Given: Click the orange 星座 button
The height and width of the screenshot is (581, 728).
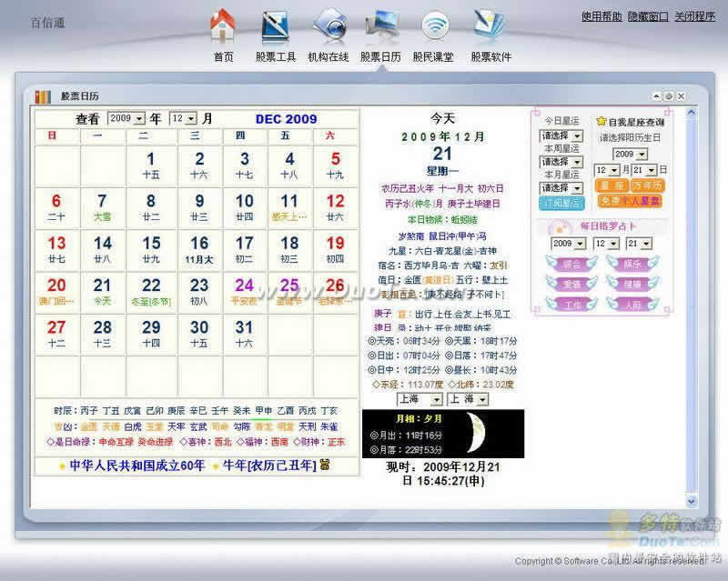Looking at the screenshot, I should (x=612, y=185).
